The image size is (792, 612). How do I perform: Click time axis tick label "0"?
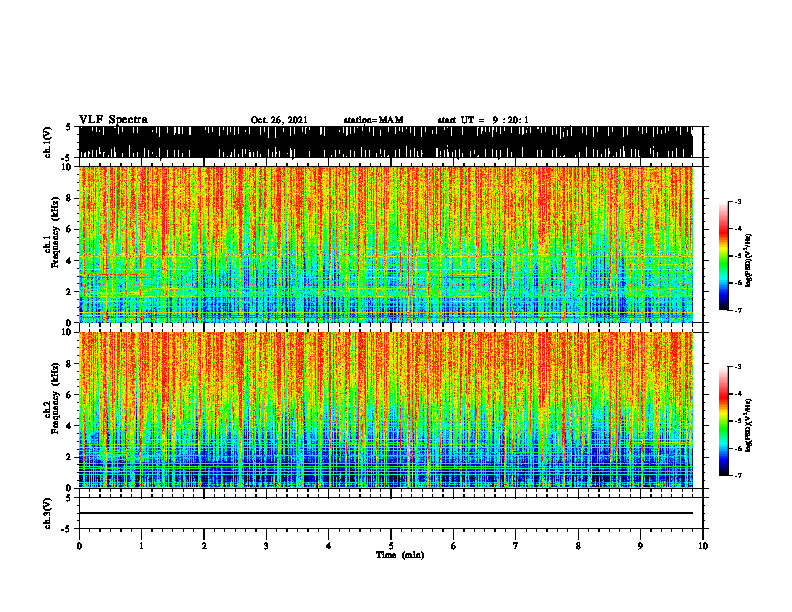[79, 546]
